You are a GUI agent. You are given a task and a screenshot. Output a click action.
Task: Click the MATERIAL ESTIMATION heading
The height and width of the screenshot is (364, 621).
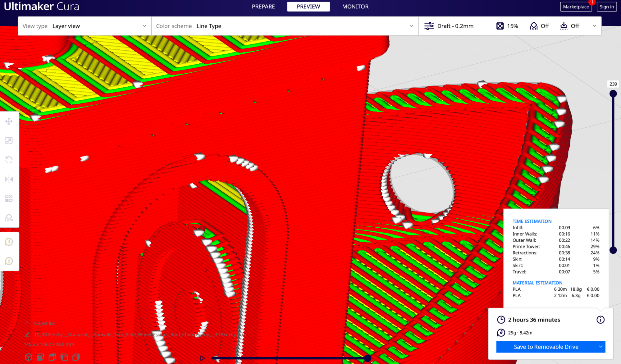click(x=537, y=283)
